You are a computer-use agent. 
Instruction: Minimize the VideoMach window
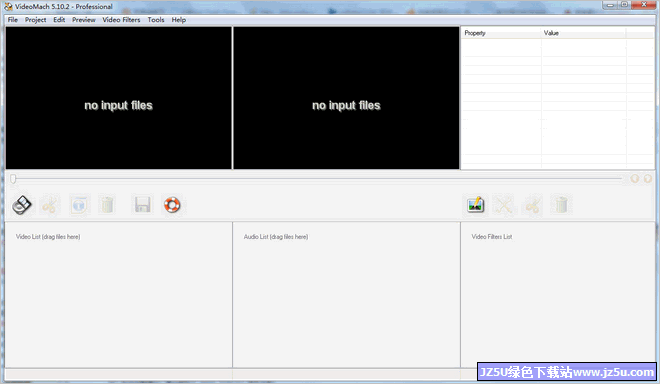pos(609,5)
